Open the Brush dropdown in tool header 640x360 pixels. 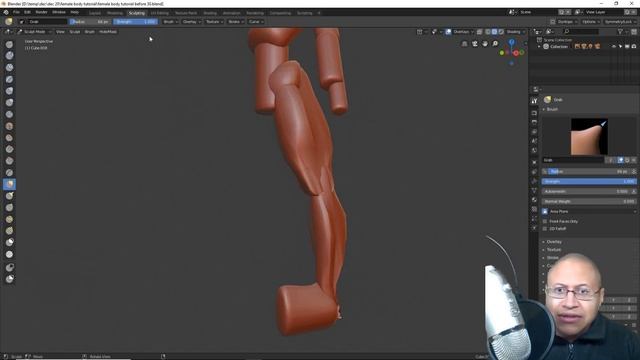point(171,22)
